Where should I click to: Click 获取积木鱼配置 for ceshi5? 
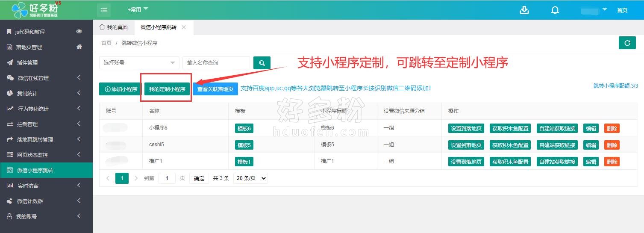(510, 145)
